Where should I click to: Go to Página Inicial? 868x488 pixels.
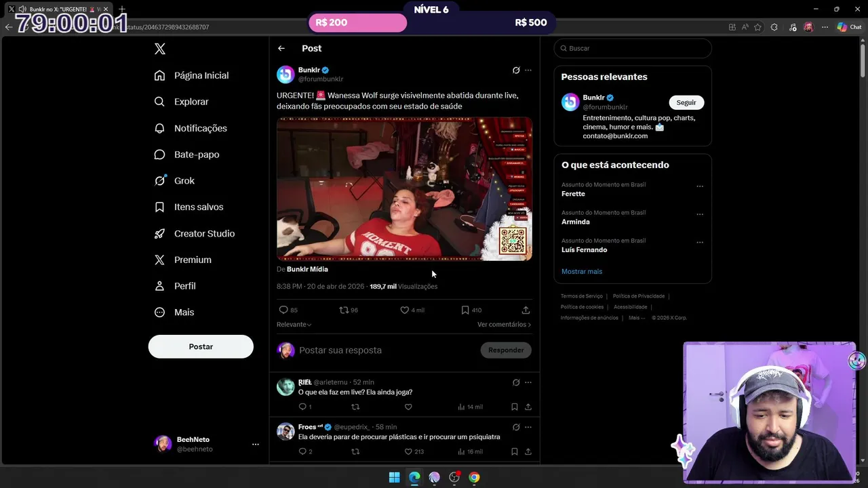click(191, 75)
